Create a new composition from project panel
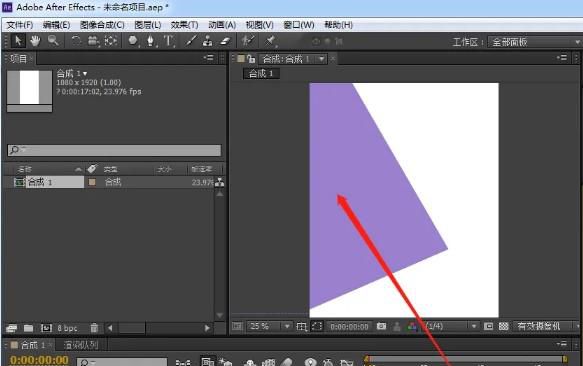Image resolution: width=583 pixels, height=366 pixels. (46, 328)
